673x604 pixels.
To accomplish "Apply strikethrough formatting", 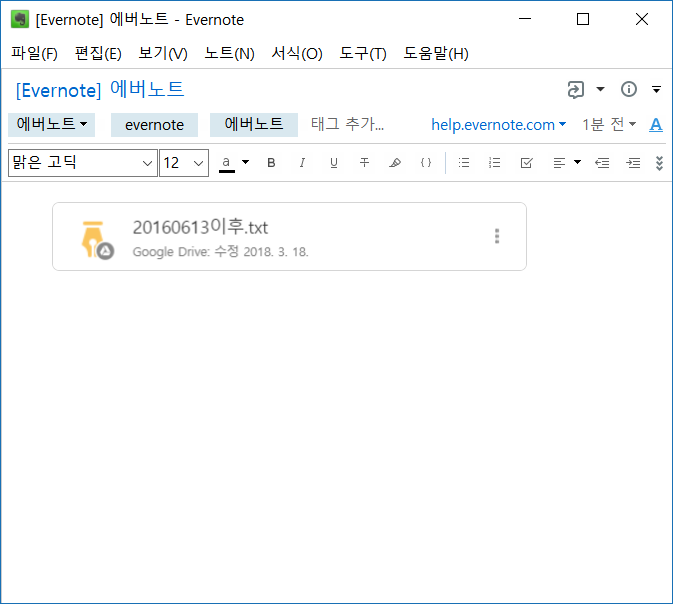I will click(x=364, y=163).
